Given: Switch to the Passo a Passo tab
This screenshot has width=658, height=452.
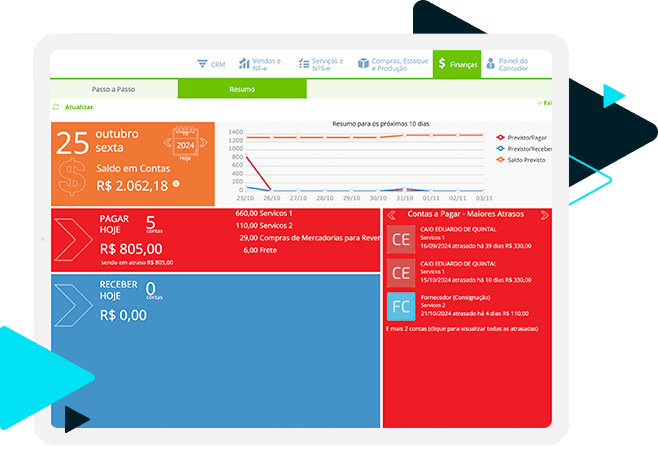Looking at the screenshot, I should (113, 89).
